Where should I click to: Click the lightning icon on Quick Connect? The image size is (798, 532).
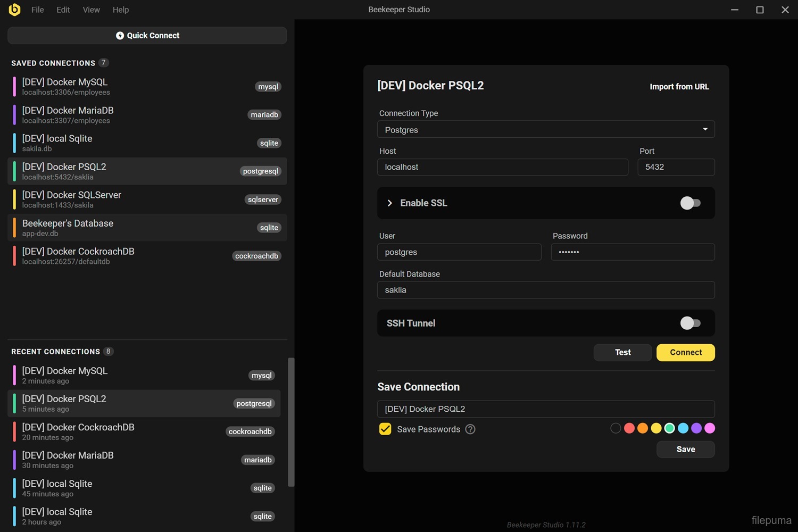pos(120,36)
